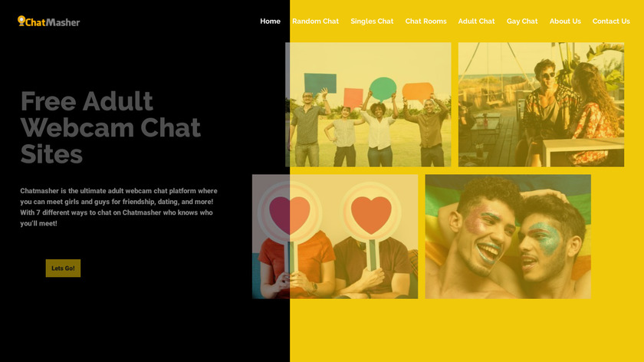Screen dimensions: 644x362
Task: Open the speech bubbles group photo
Action: [368, 104]
